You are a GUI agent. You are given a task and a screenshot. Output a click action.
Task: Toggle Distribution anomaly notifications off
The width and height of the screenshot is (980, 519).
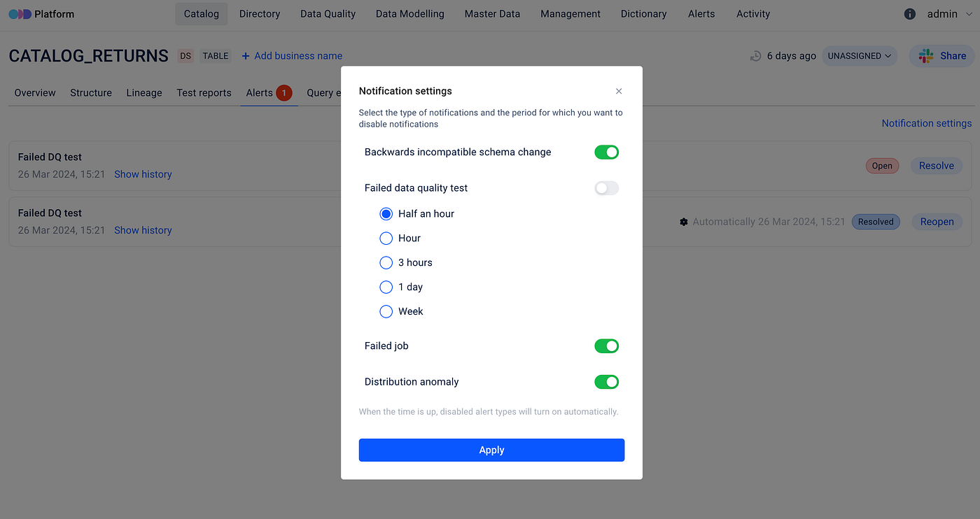click(606, 382)
